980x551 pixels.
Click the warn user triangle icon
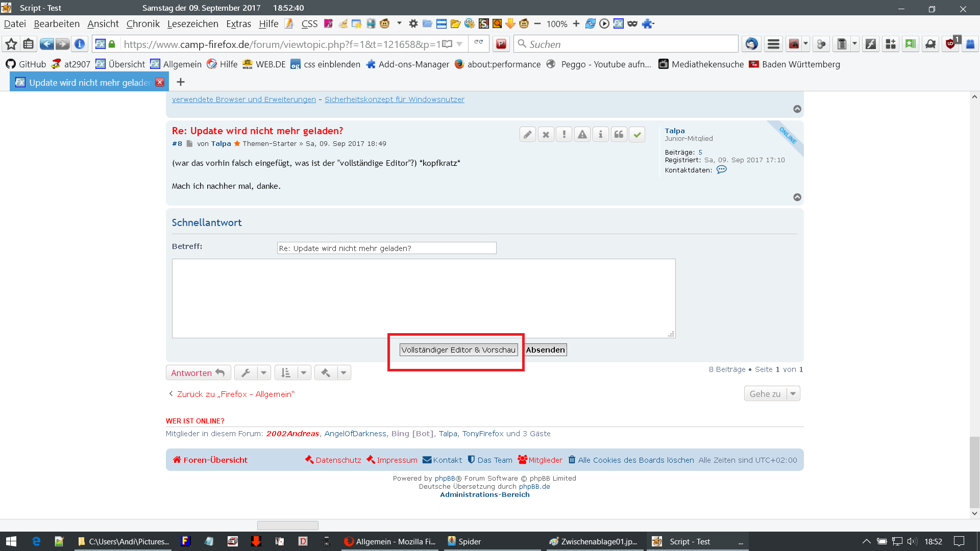click(582, 135)
